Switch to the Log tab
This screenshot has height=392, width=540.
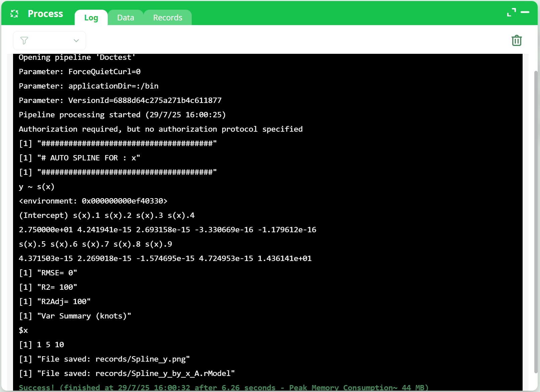[x=91, y=18]
